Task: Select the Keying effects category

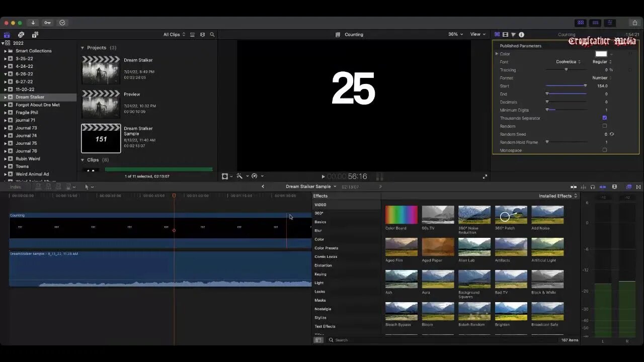Action: point(320,274)
